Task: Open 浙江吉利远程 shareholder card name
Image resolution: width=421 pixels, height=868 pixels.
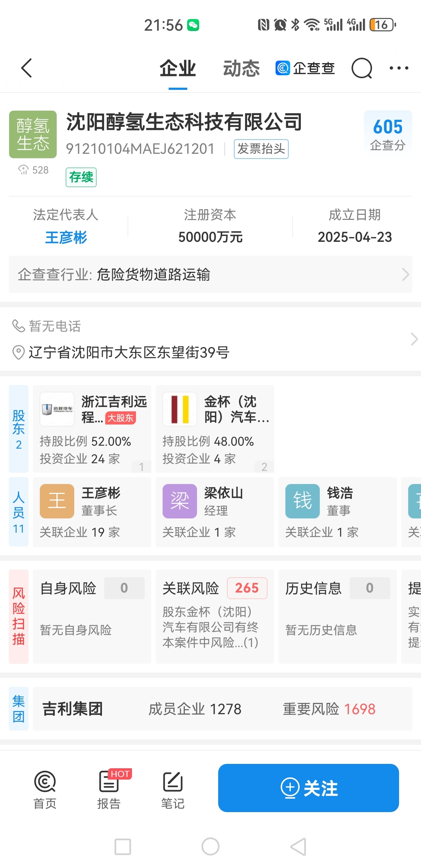Action: (x=114, y=409)
